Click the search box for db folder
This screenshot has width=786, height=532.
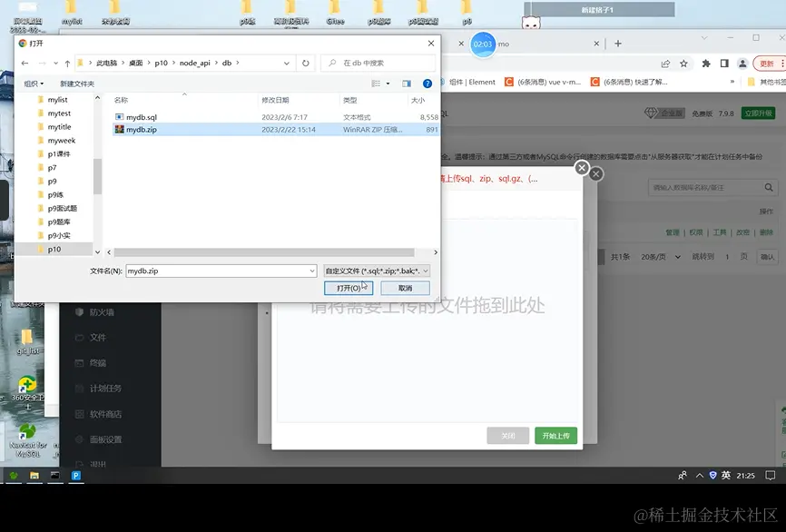click(x=378, y=64)
